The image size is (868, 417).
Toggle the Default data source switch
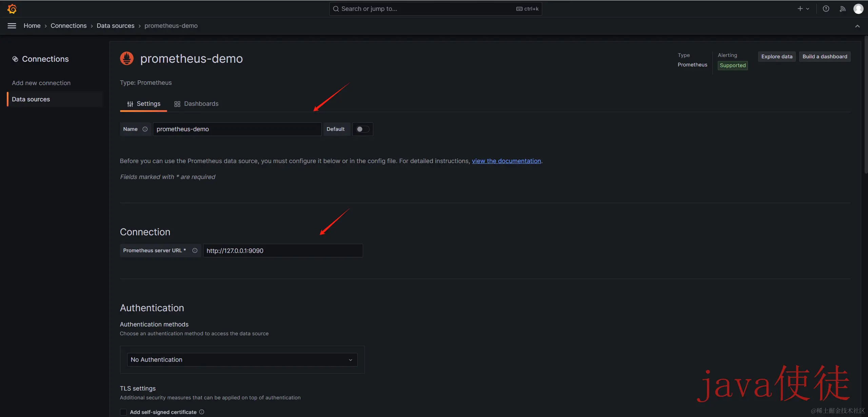tap(362, 129)
